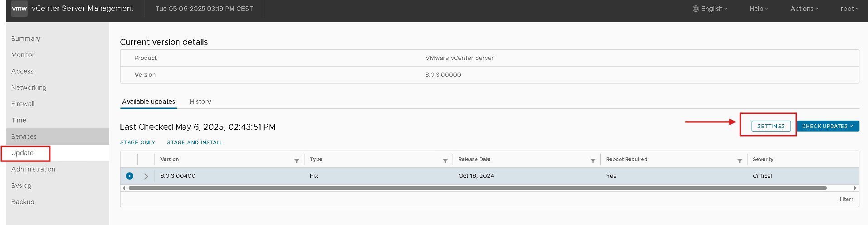Click the horizontal scrollbar of the updates table
Image resolution: width=868 pixels, height=225 pixels.
pos(477,188)
